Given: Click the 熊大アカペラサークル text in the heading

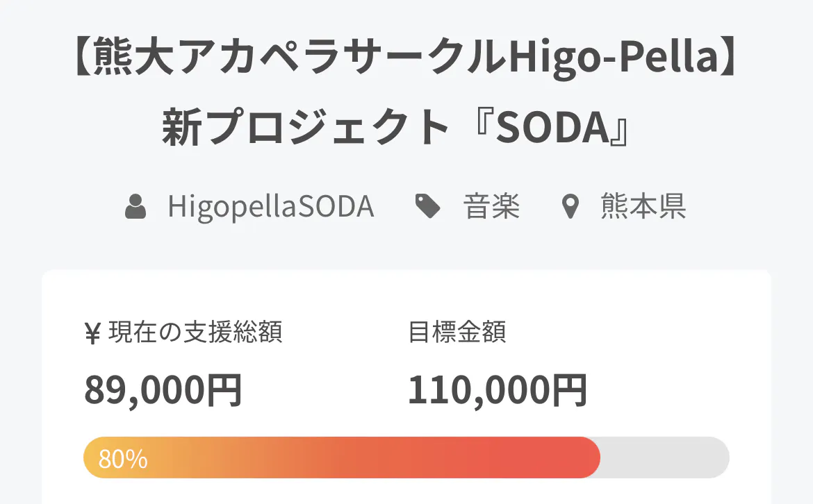Looking at the screenshot, I should pyautogui.click(x=299, y=61).
